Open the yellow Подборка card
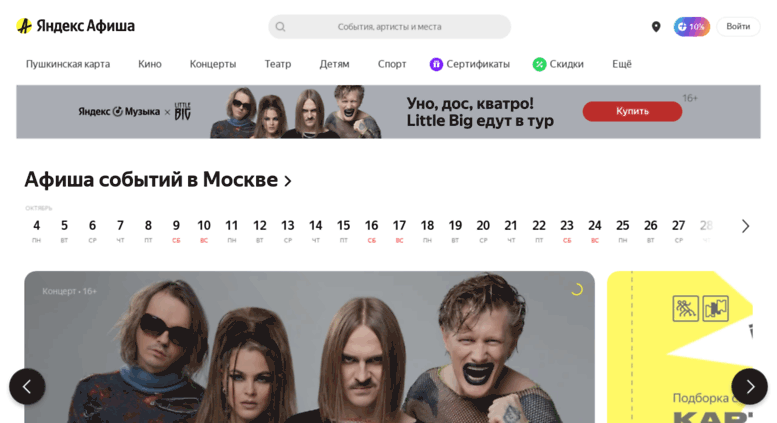 pos(680,347)
